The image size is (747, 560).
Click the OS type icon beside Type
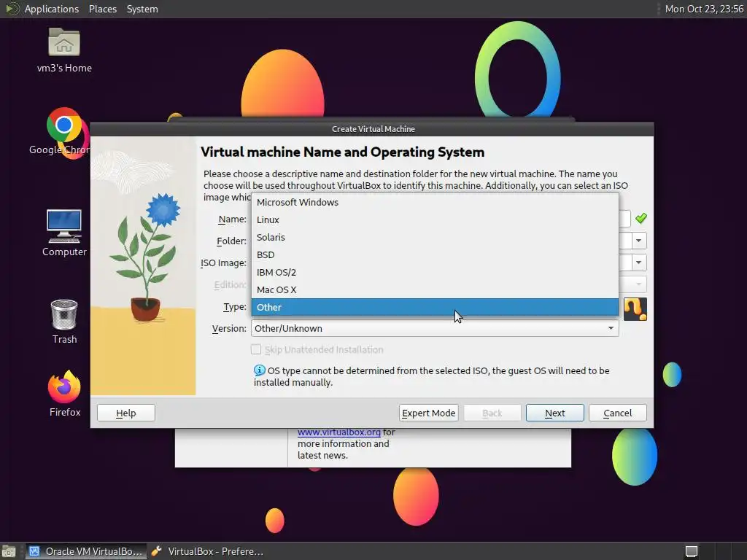tap(635, 309)
